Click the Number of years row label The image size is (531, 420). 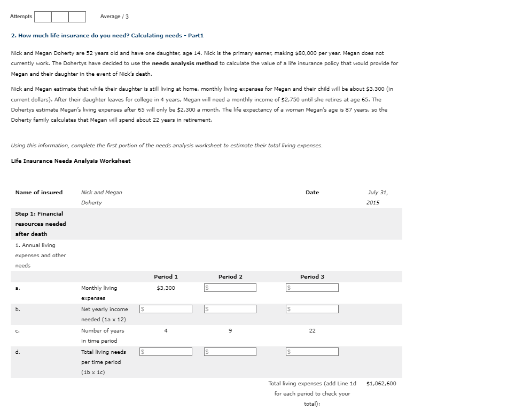pyautogui.click(x=102, y=335)
